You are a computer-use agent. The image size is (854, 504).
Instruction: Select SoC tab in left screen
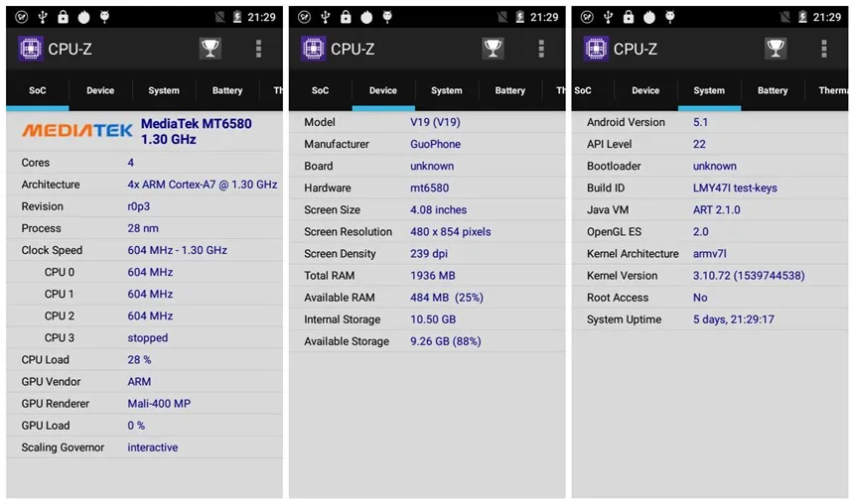37,90
